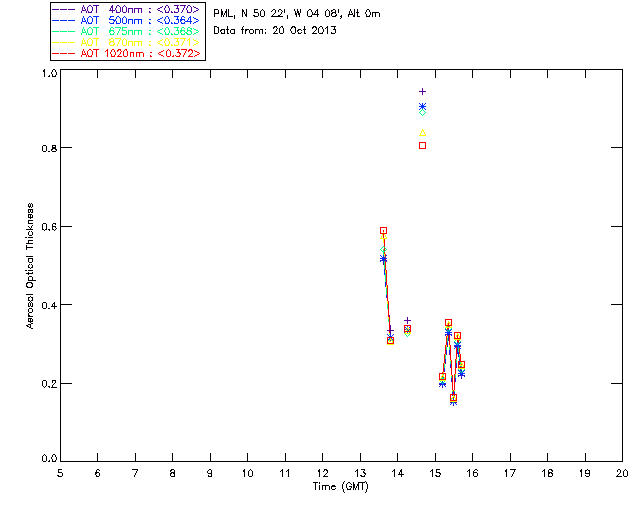Click the station text 'PML, N 50 22', W 04 08', Alt 0m'
640x512 pixels.
297,13
